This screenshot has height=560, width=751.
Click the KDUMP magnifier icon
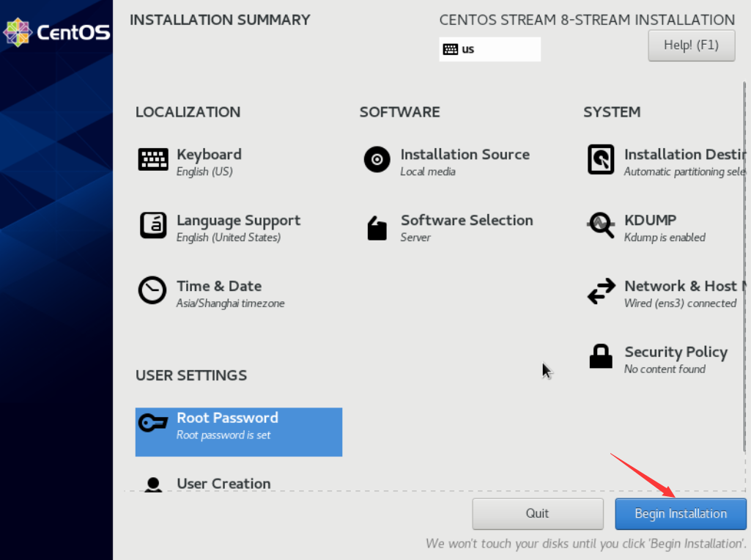(601, 225)
